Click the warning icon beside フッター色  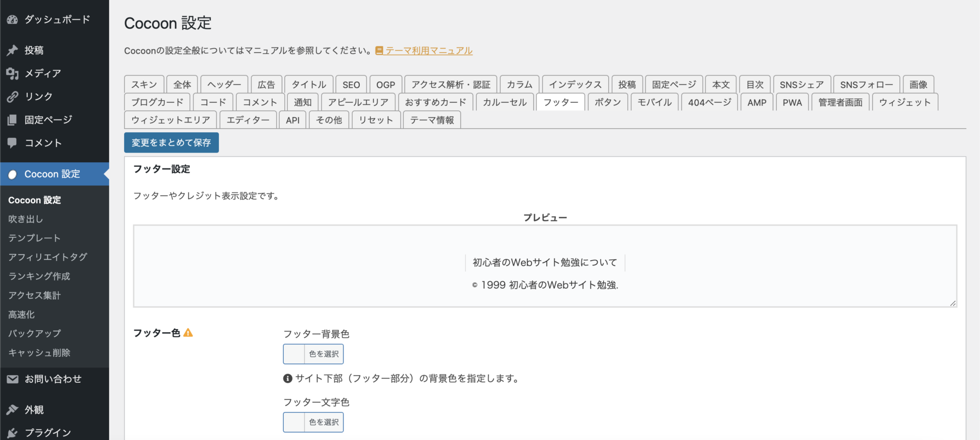pyautogui.click(x=188, y=333)
